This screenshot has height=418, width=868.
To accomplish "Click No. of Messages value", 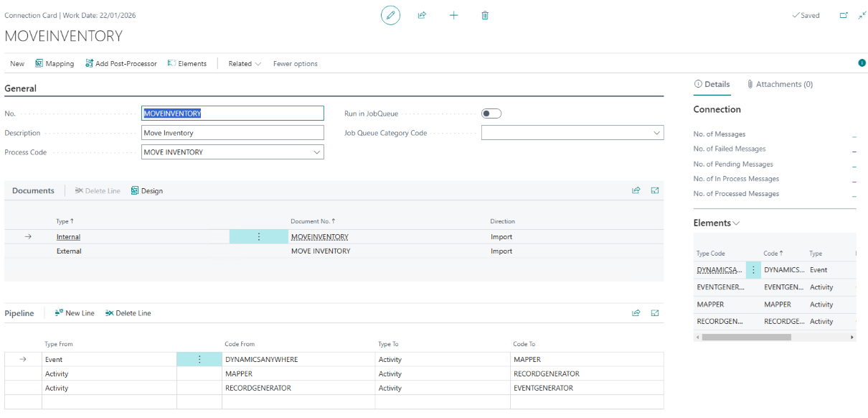I will [854, 134].
